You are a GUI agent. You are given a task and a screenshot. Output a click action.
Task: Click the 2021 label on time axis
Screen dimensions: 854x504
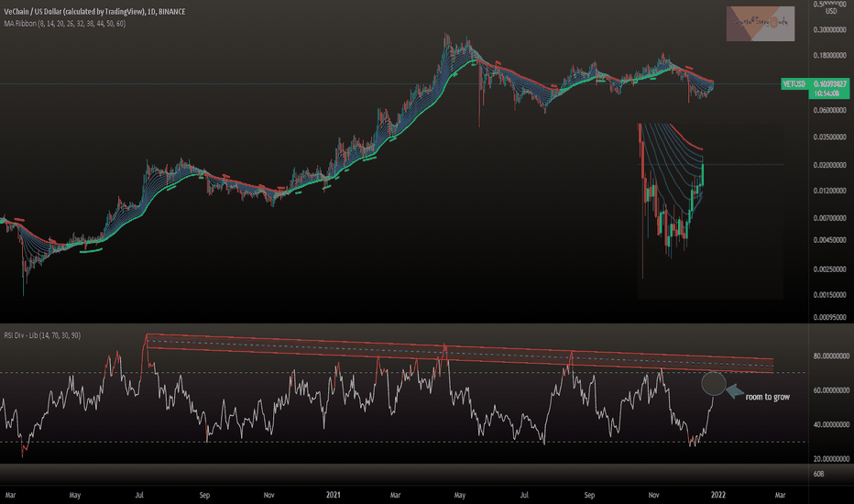(334, 495)
